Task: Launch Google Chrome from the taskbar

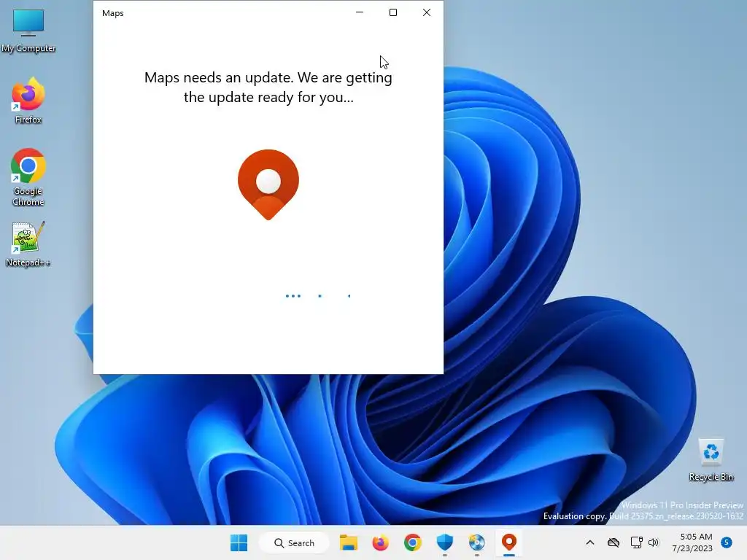Action: coord(413,542)
